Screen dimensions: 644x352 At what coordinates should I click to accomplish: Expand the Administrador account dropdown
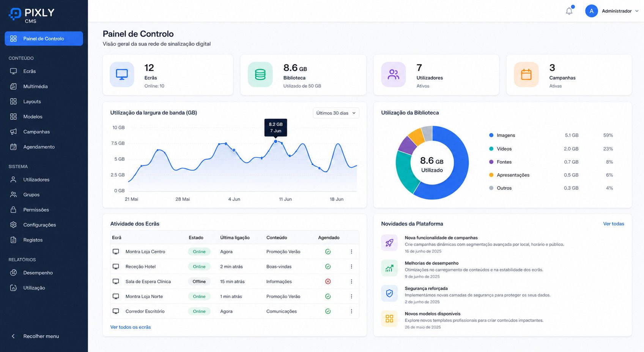click(x=637, y=11)
